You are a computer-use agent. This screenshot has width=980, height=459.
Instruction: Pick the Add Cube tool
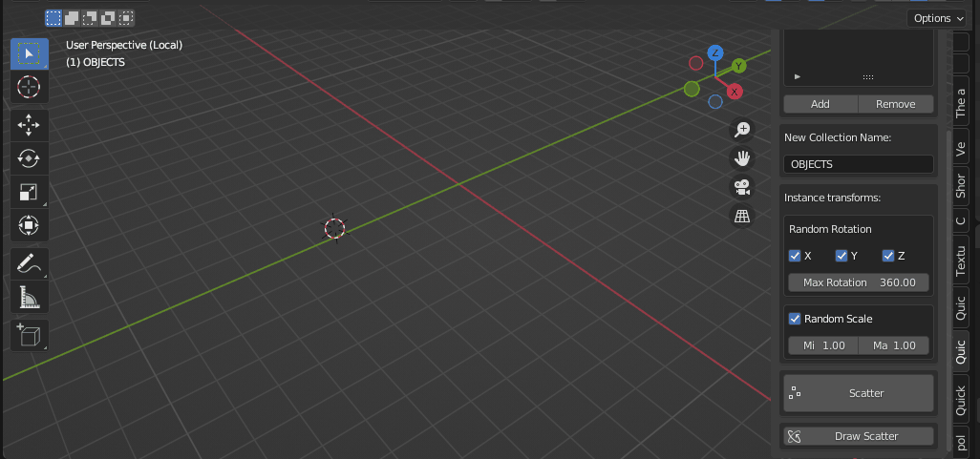coord(29,335)
